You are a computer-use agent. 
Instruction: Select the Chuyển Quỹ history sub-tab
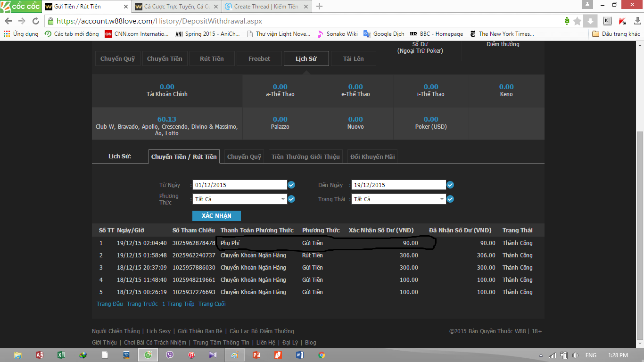(244, 156)
